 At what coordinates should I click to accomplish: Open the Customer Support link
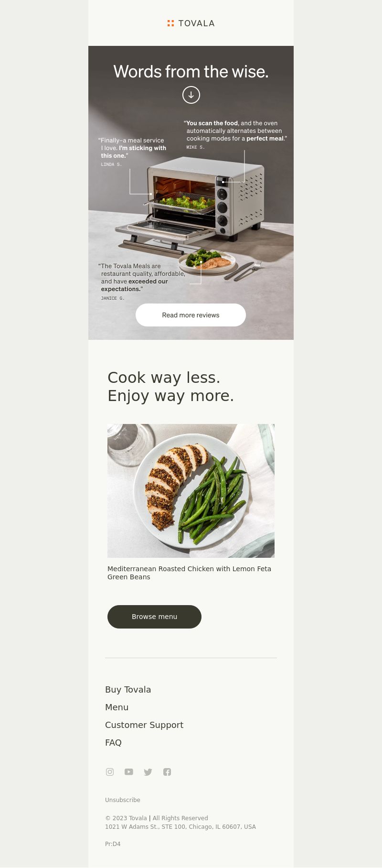click(144, 725)
